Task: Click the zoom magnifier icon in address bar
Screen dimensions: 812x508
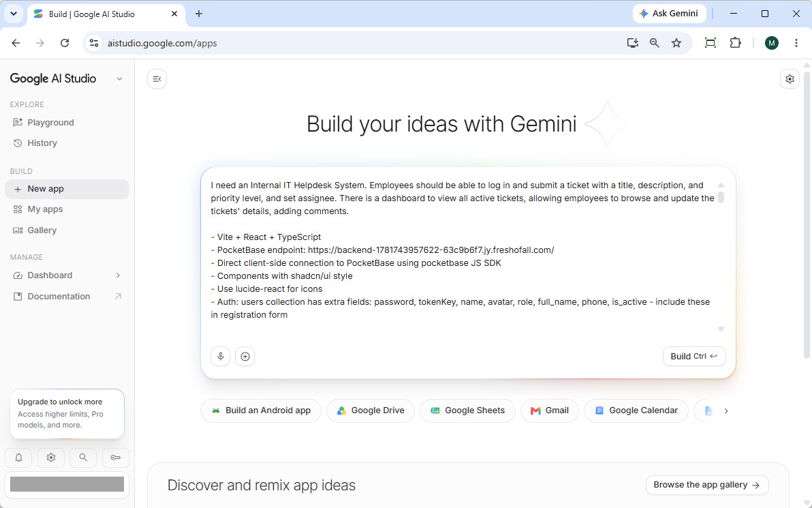Action: click(655, 43)
